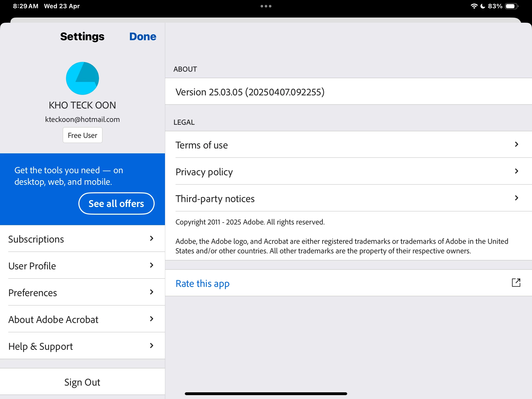Tap the Free User badge
Image resolution: width=532 pixels, height=399 pixels.
(x=82, y=135)
